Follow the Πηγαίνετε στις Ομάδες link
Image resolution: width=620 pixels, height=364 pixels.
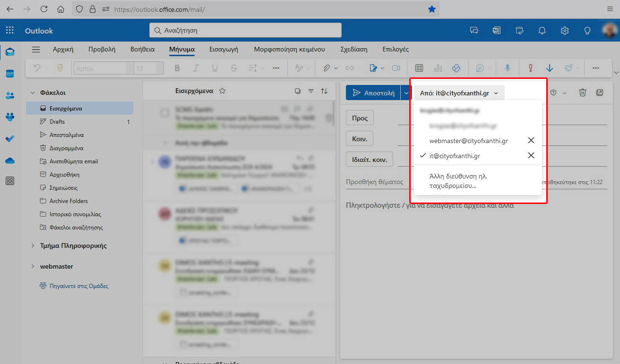(x=79, y=286)
